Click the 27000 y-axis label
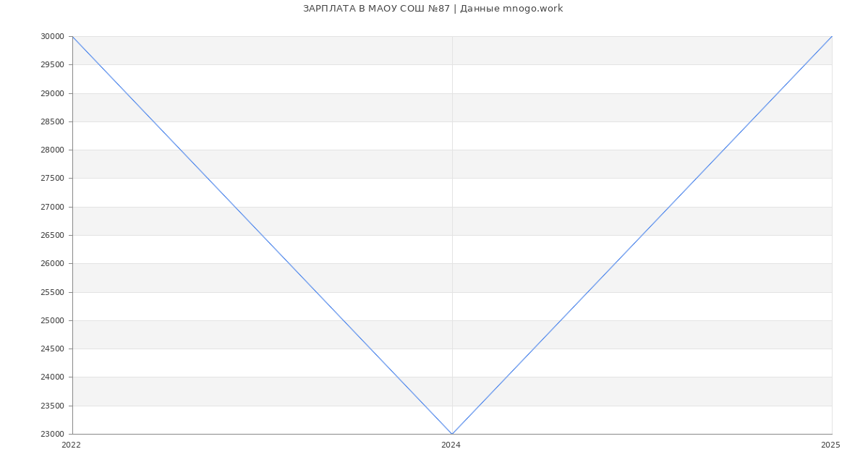Viewport: 868px width, 470px height. point(52,208)
